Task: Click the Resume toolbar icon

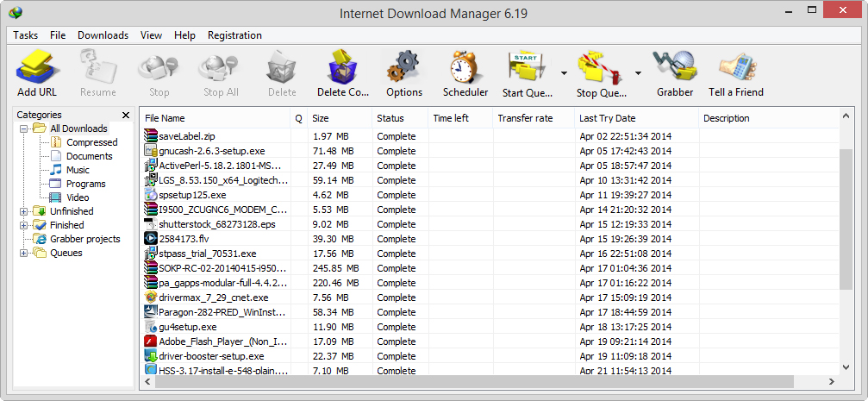Action: (x=98, y=68)
